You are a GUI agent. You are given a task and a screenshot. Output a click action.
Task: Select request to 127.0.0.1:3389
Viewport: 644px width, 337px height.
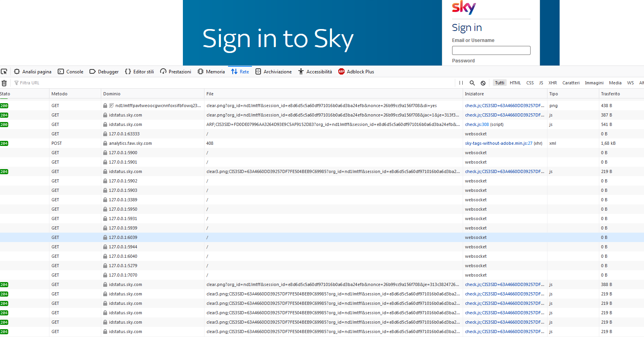click(x=322, y=200)
